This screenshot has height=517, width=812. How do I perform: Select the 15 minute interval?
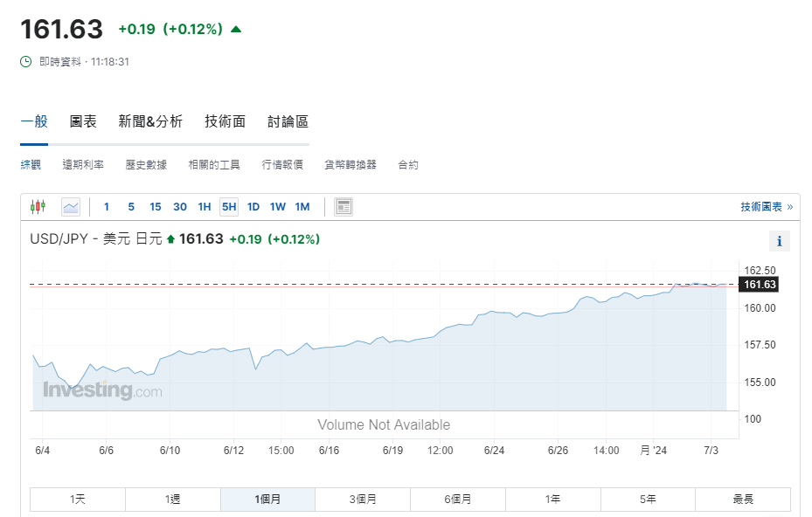(155, 206)
